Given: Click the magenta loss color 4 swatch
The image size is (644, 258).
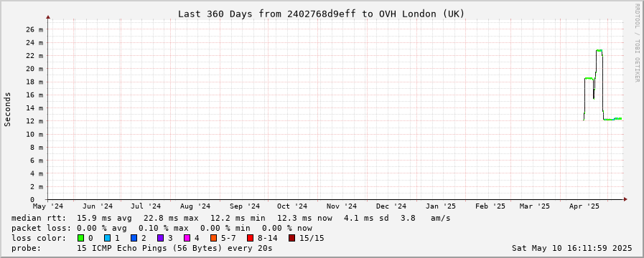Looking at the screenshot, I should 187,238.
